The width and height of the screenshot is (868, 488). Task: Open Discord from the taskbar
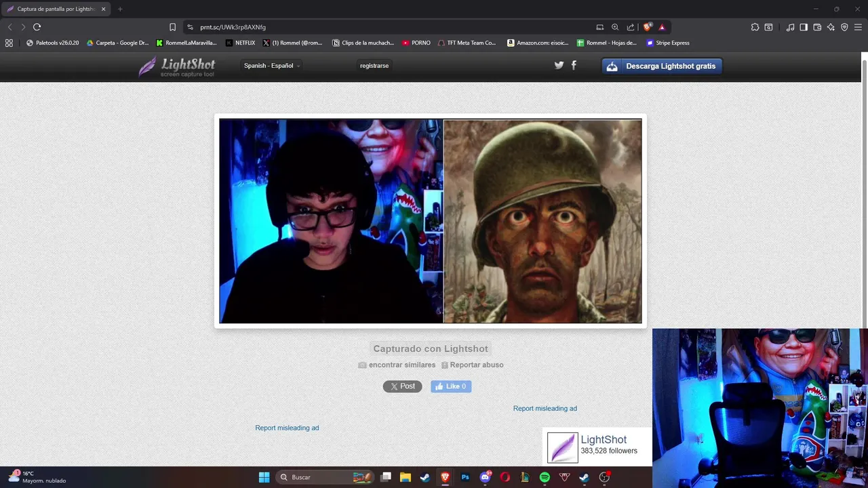click(x=486, y=477)
